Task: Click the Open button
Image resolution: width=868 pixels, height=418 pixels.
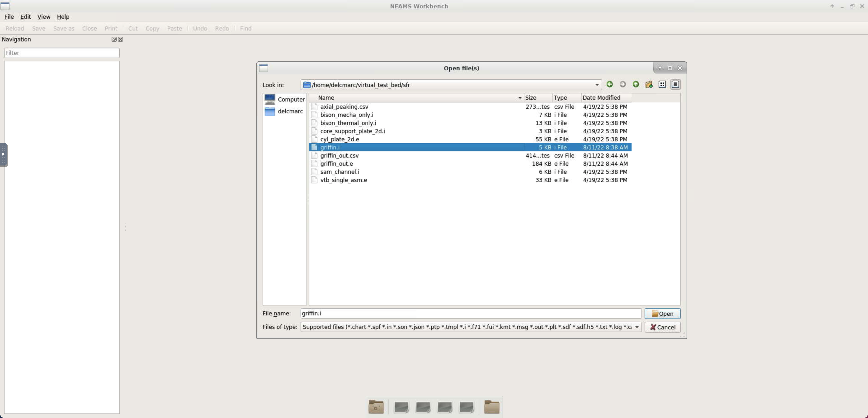Action: pyautogui.click(x=663, y=314)
